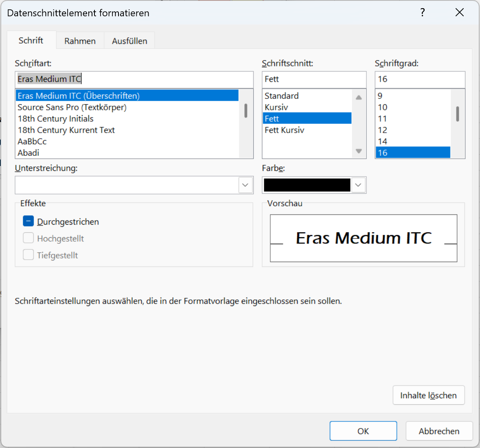Enable the Hochgestellt checkbox
480x448 pixels.
pos(28,238)
